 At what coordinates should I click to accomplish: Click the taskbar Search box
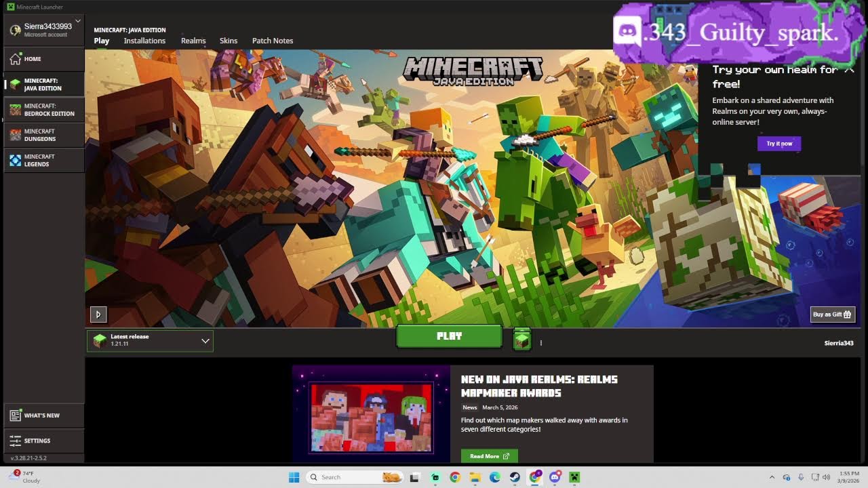click(x=354, y=477)
